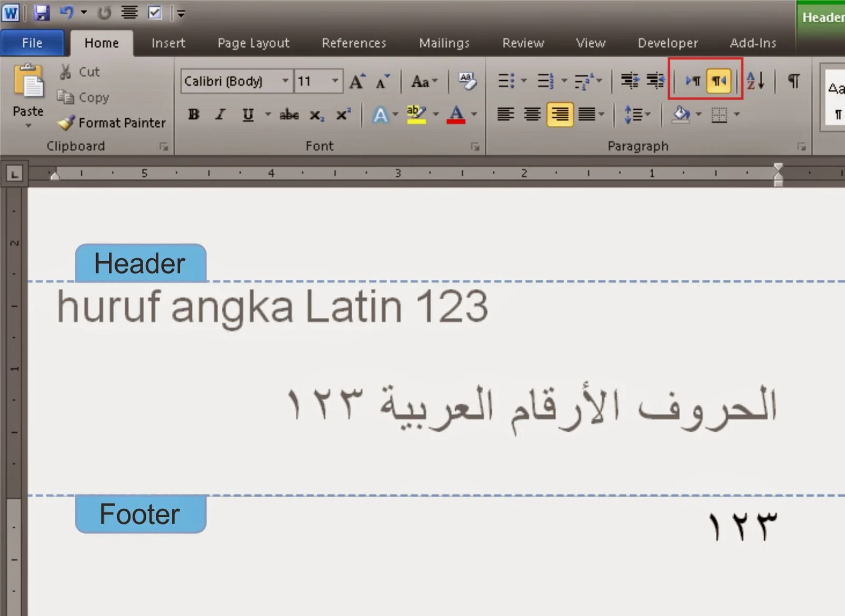Click the Numbering list icon
Viewport: 845px width, 616px height.
[x=546, y=81]
